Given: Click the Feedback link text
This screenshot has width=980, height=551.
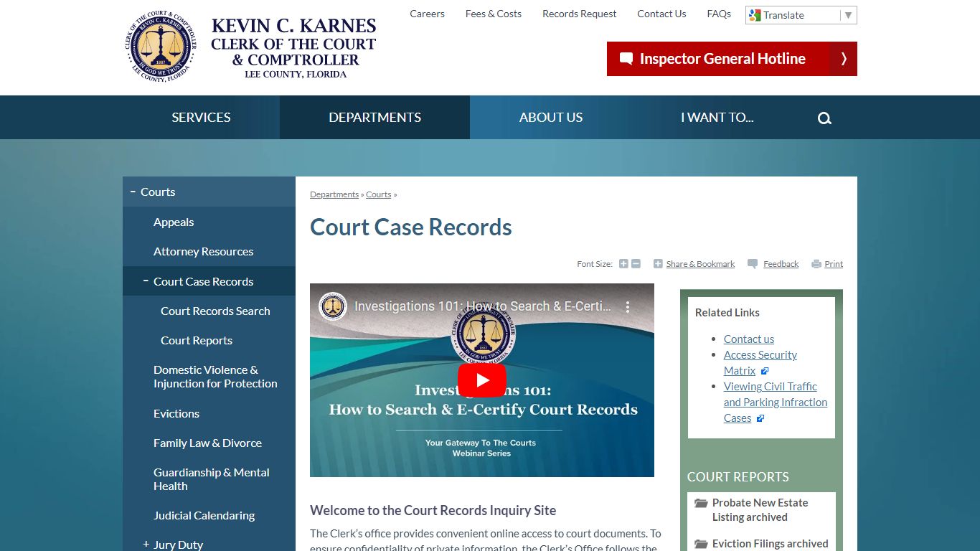Looking at the screenshot, I should click(781, 264).
